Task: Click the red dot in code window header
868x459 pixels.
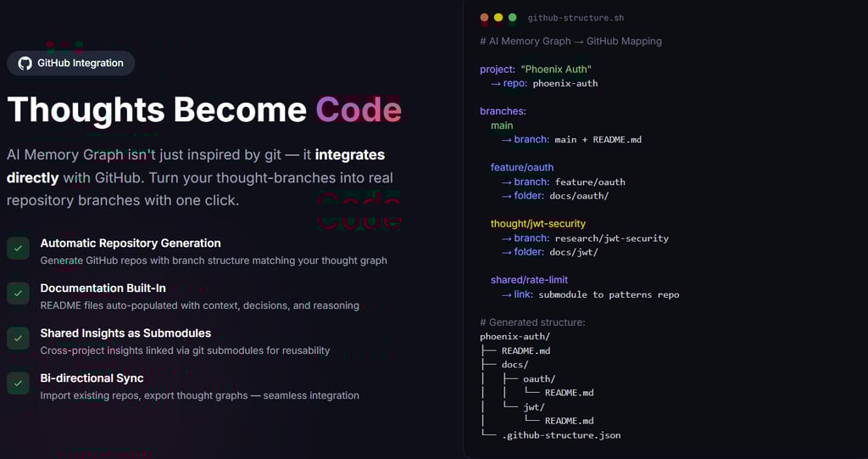Action: pos(484,18)
